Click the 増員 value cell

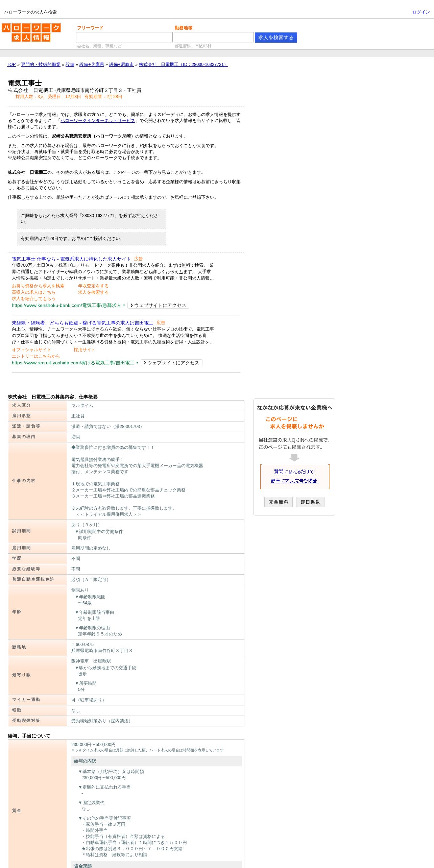coord(155,437)
